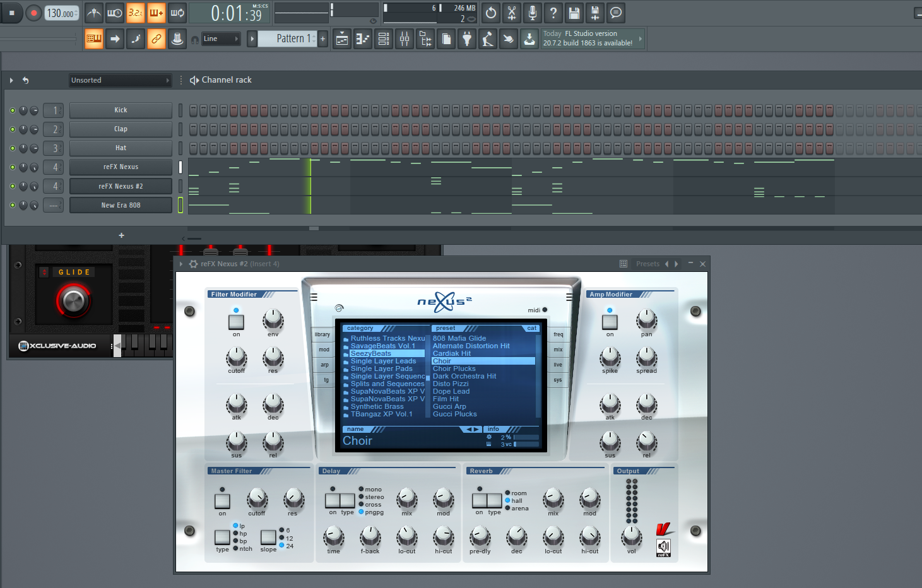This screenshot has height=588, width=922.
Task: Switch to the Nexus arp tab
Action: (x=324, y=365)
